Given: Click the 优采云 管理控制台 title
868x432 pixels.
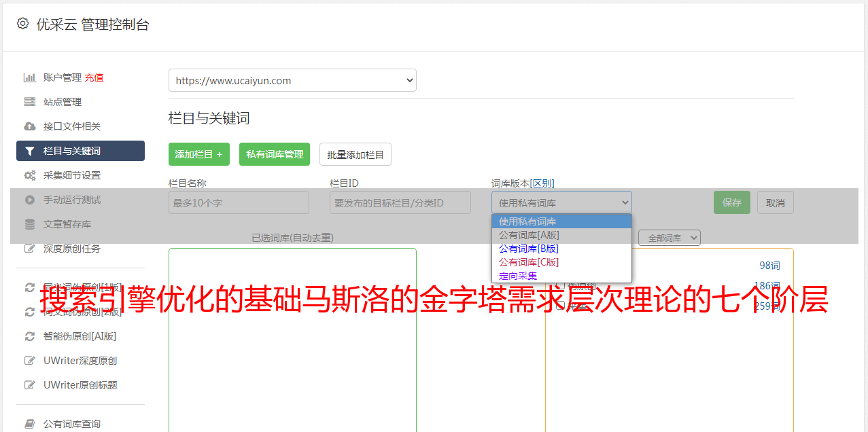Looking at the screenshot, I should (x=92, y=24).
